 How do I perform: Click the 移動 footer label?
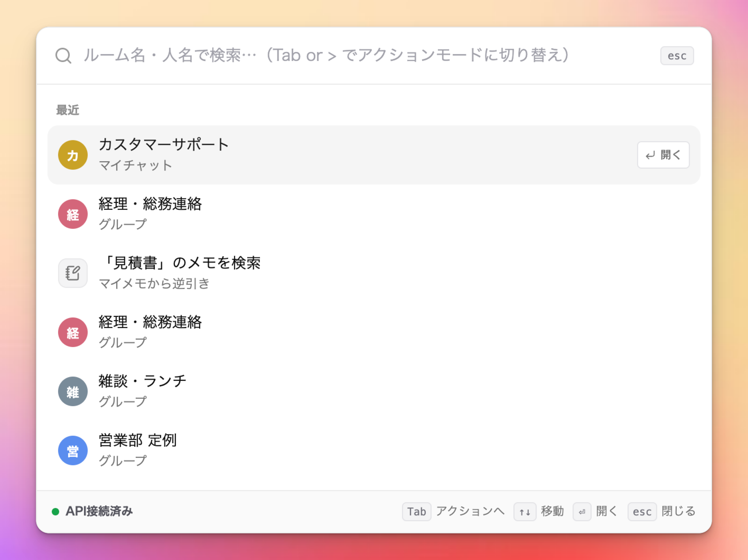[552, 511]
